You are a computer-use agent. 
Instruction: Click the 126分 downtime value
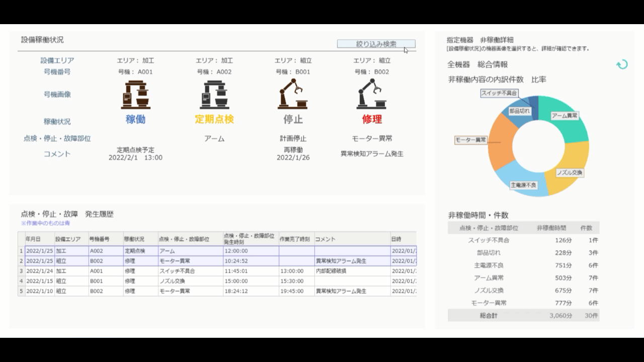pyautogui.click(x=563, y=240)
